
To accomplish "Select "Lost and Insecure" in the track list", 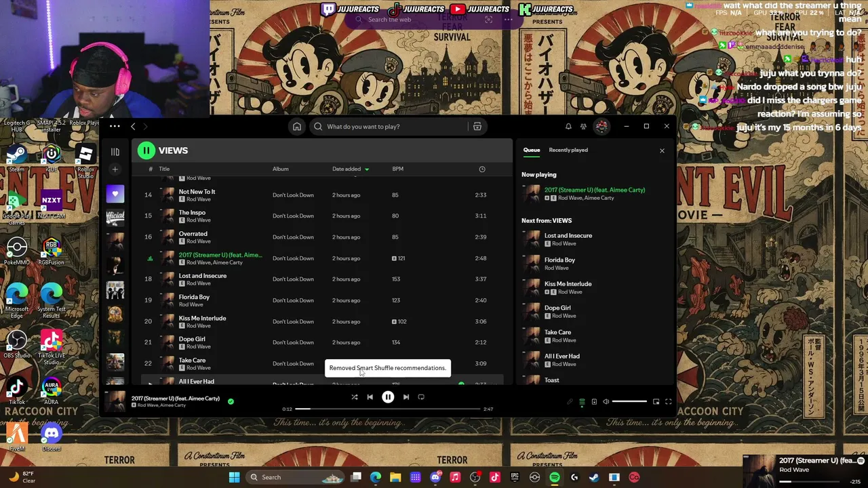I will pyautogui.click(x=322, y=279).
